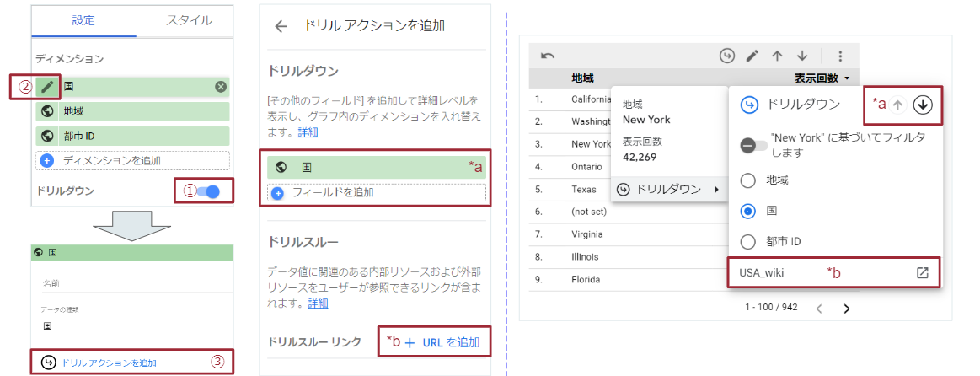
Task: Switch to the スタイル tab
Action: 188,19
